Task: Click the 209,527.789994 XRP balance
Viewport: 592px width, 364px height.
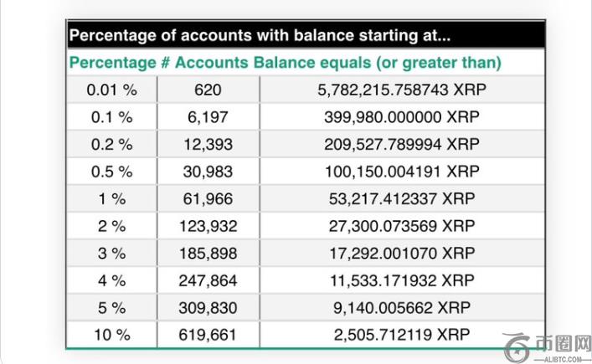Action: click(x=402, y=144)
